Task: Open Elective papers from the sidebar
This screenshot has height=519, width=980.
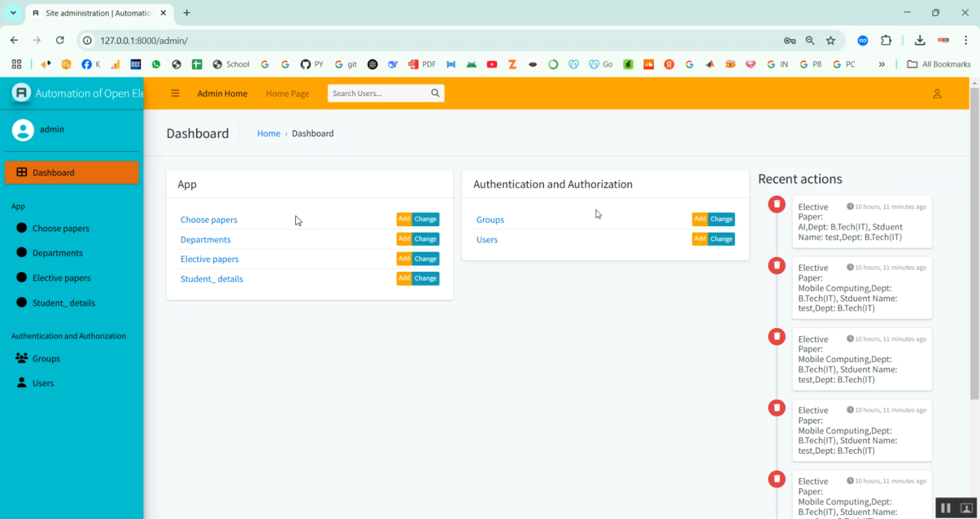Action: (x=61, y=278)
